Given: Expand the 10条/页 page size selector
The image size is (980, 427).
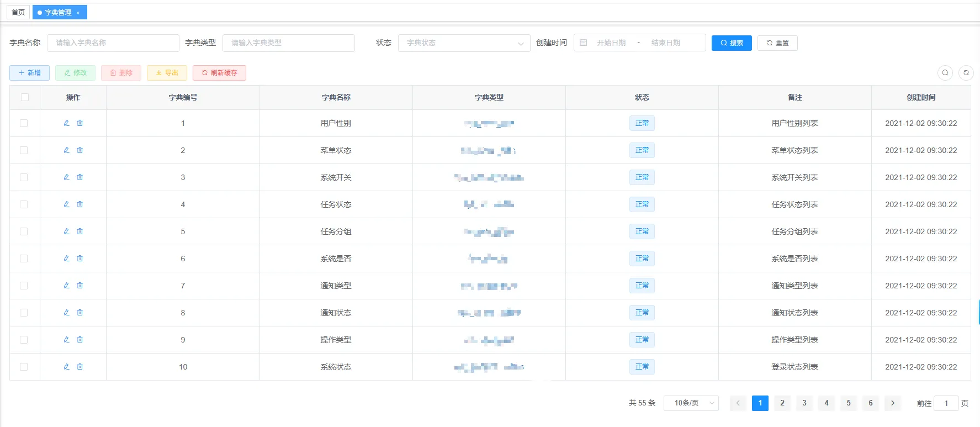Looking at the screenshot, I should [x=691, y=403].
